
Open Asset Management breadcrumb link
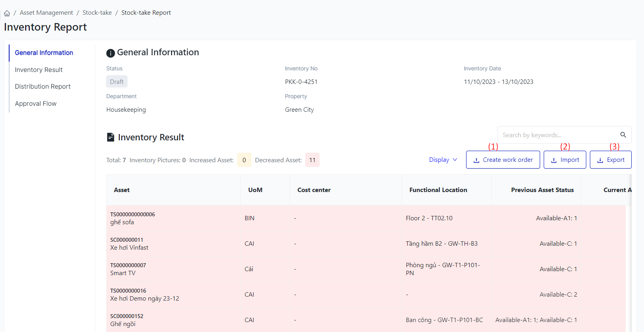pos(46,13)
